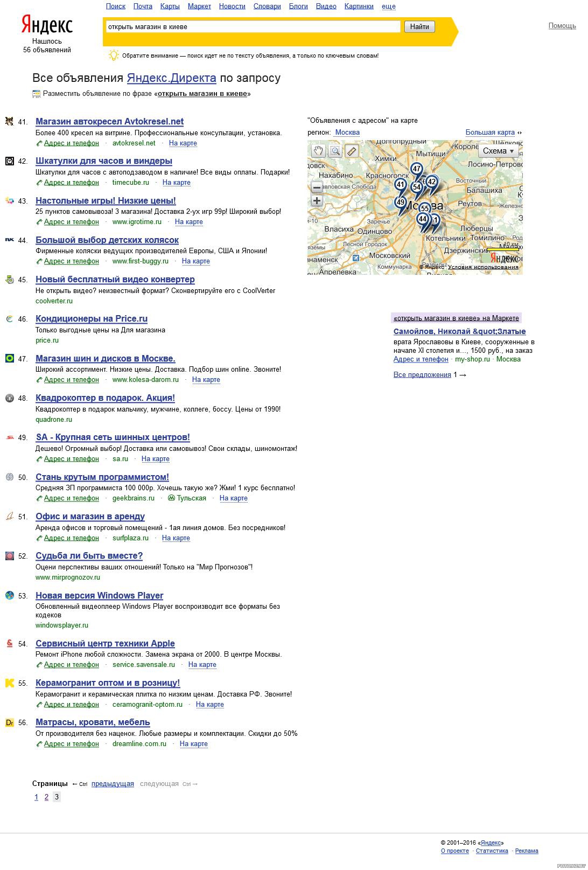Click the Dr favicon beside ad 56 Матрасы
The height and width of the screenshot is (870, 588).
[x=10, y=722]
